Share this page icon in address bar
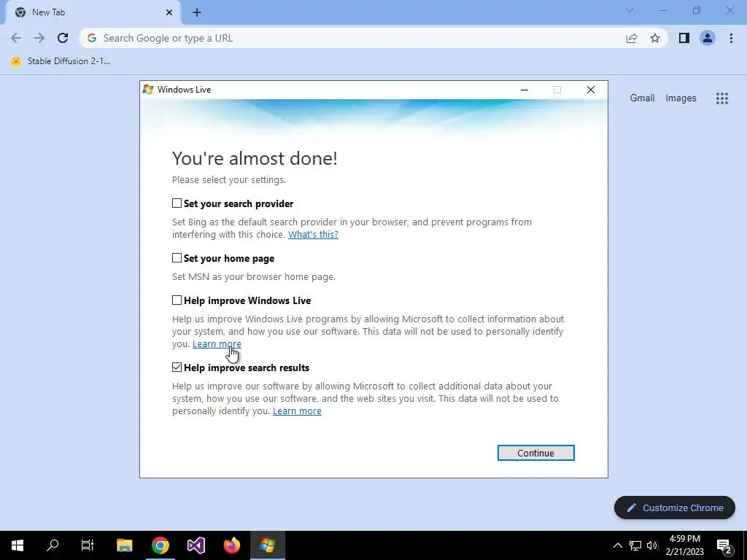This screenshot has height=560, width=747. coord(631,38)
